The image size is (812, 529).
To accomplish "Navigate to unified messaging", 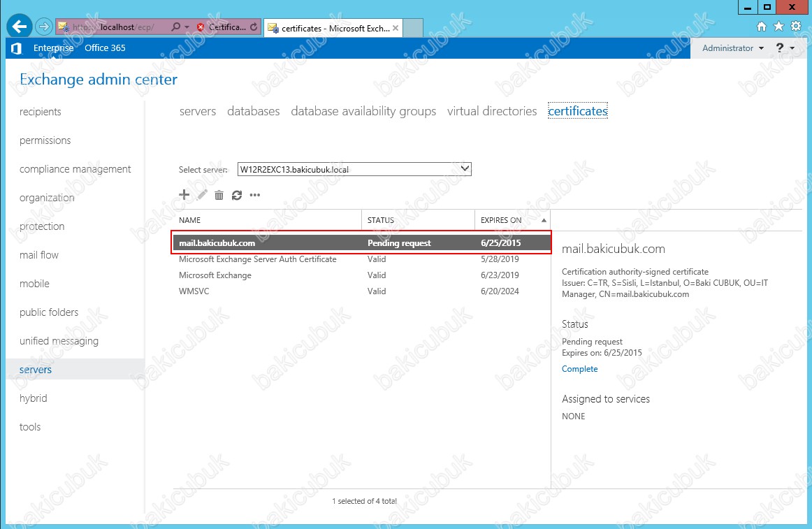I will point(59,341).
